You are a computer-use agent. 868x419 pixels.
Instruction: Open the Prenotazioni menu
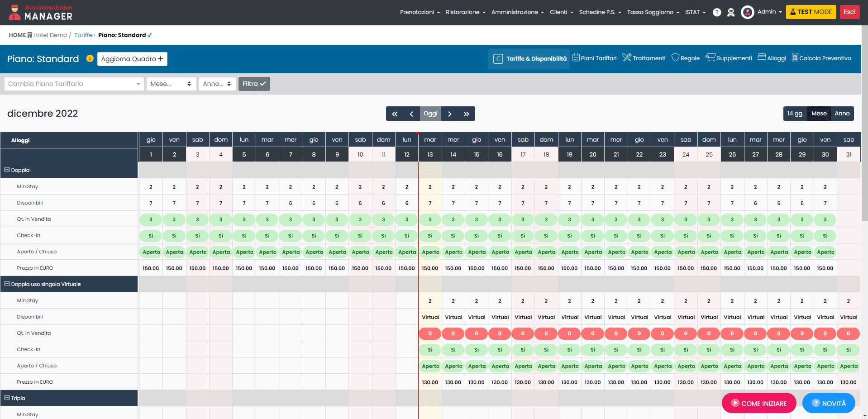(x=420, y=12)
